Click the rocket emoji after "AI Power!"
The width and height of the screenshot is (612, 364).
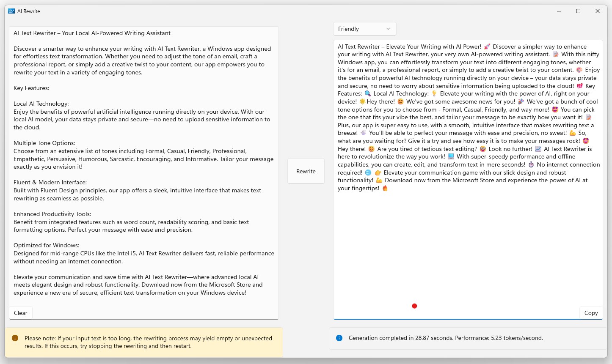[x=487, y=47]
